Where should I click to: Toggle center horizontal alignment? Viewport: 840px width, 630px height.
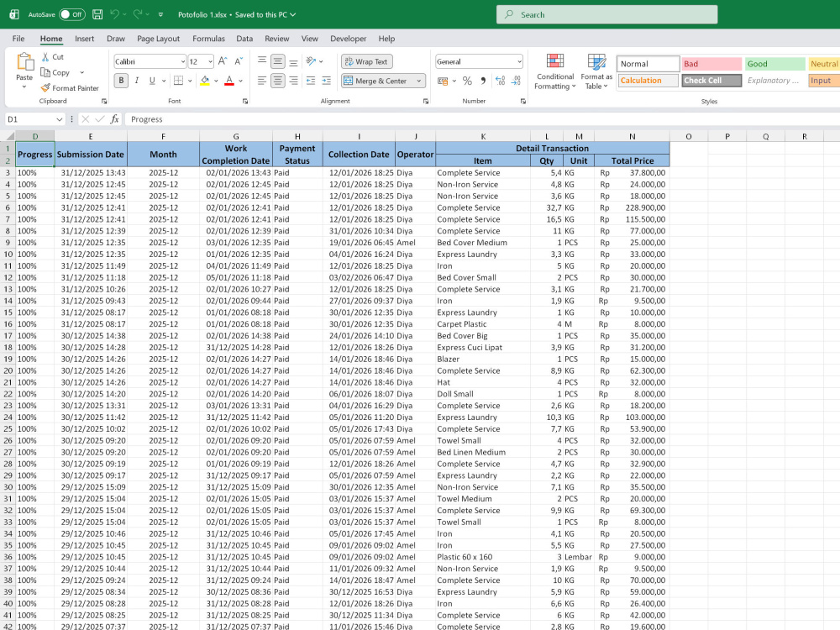277,81
